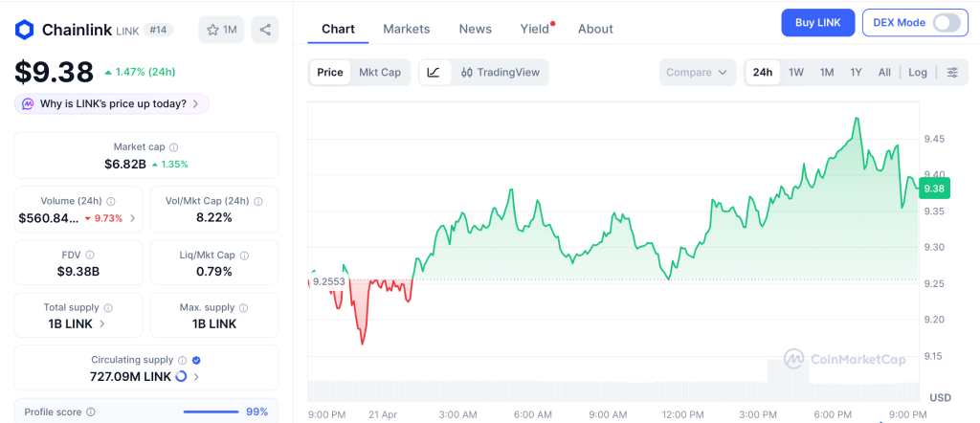Click the Circulating supply verified badge
980x423 pixels.
[x=196, y=360]
